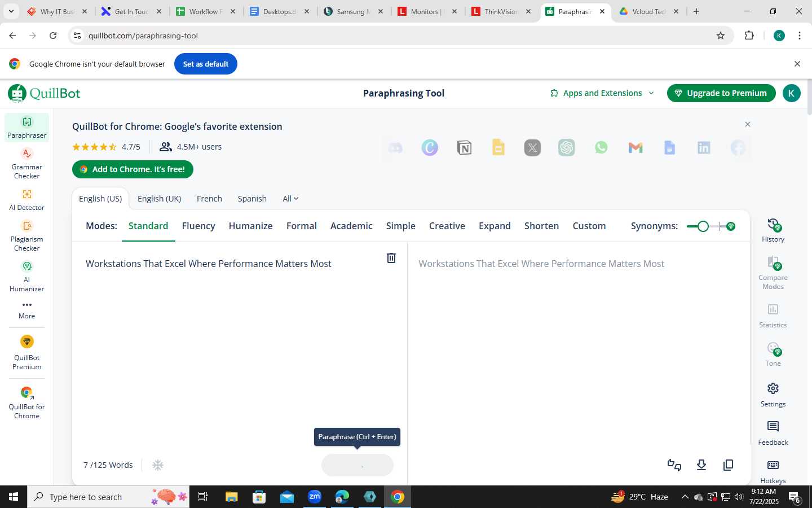Viewport: 812px width, 508px height.
Task: Click Set as default browser button
Action: coord(206,64)
